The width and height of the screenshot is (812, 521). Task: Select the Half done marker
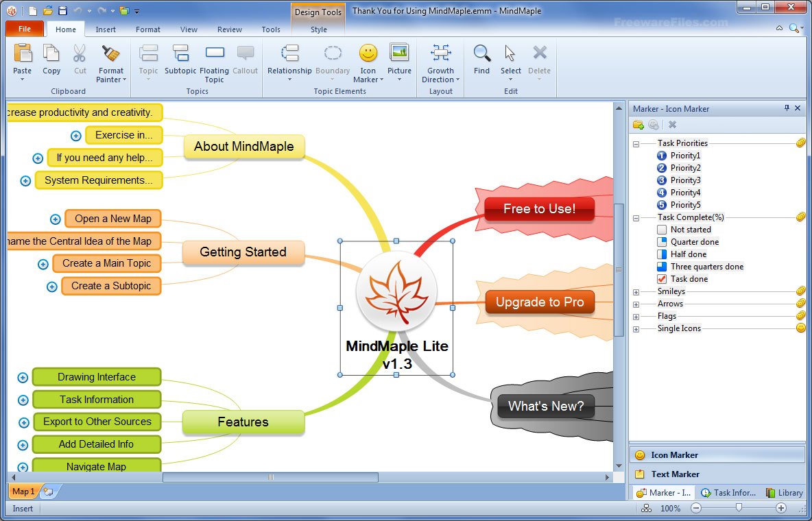[x=661, y=254]
